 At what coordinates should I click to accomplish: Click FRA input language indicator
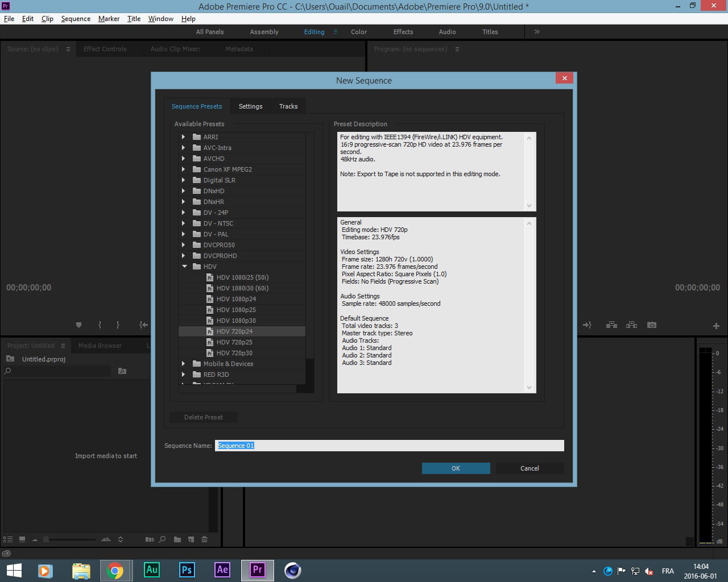coord(668,571)
